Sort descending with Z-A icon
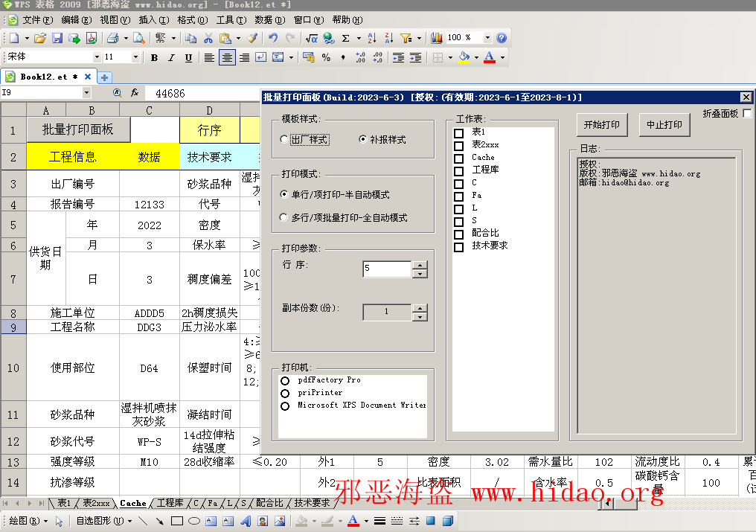 pyautogui.click(x=389, y=38)
